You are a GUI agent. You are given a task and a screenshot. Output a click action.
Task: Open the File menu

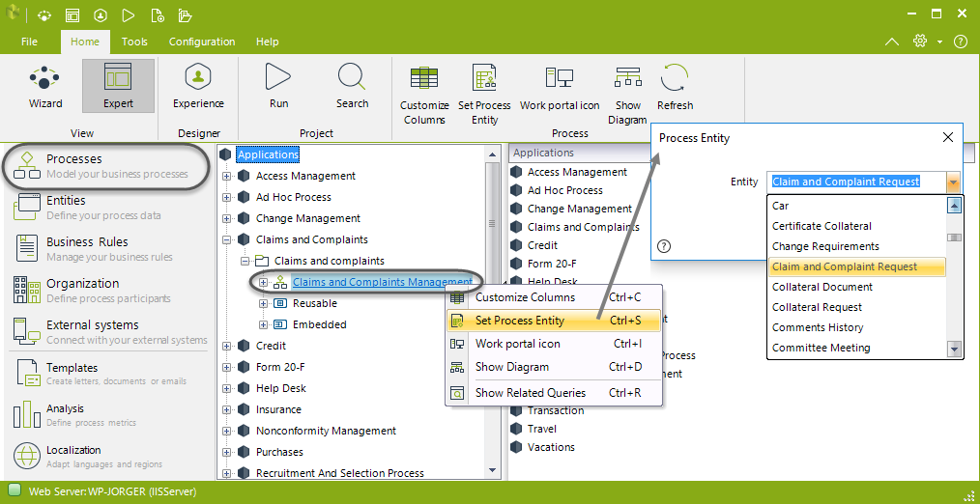[29, 42]
